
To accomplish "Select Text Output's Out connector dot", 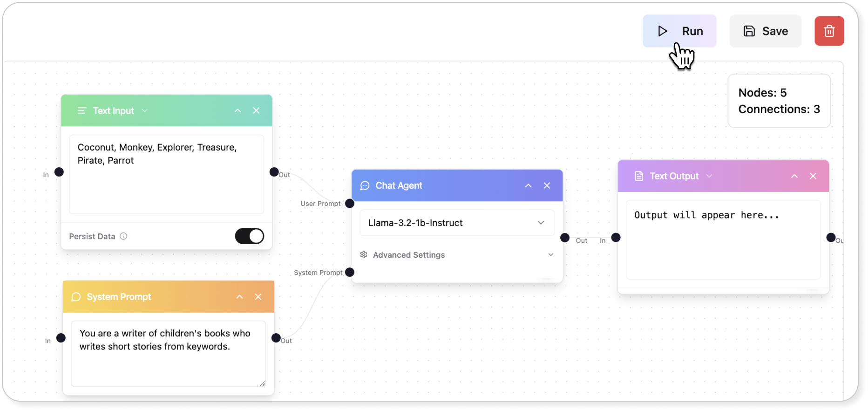I will point(831,238).
